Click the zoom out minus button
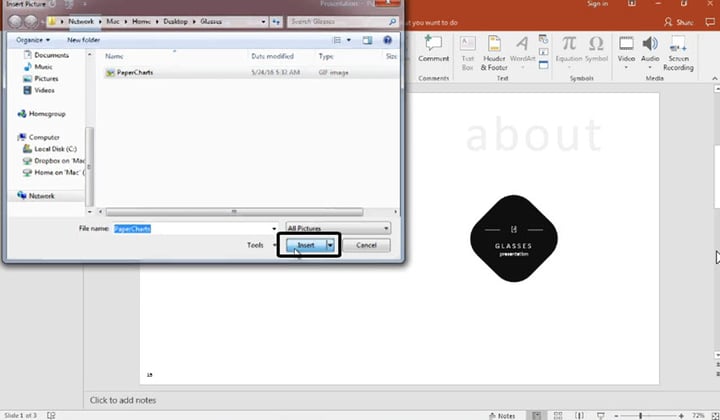720x420 pixels. (x=616, y=415)
